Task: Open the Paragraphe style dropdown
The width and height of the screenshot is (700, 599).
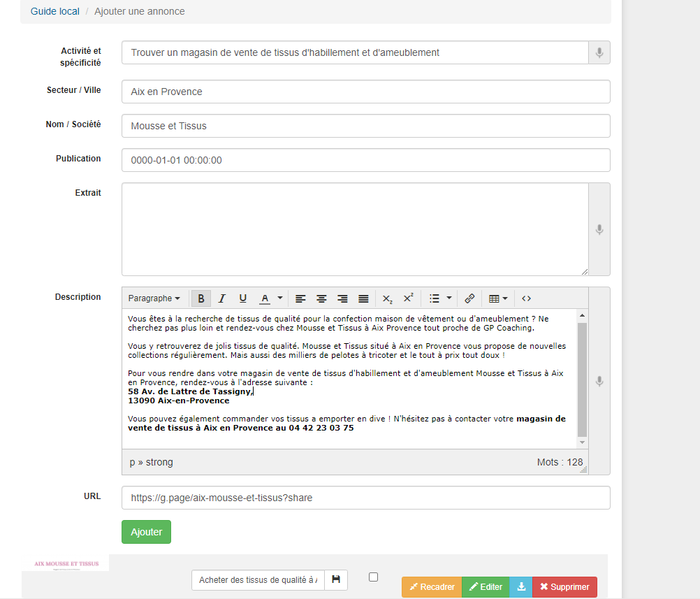Action: tap(154, 298)
